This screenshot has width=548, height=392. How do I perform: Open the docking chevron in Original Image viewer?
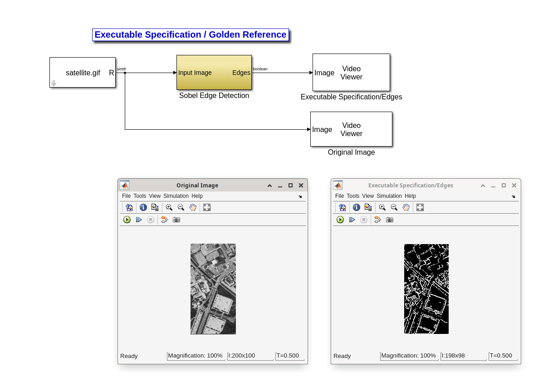click(300, 196)
